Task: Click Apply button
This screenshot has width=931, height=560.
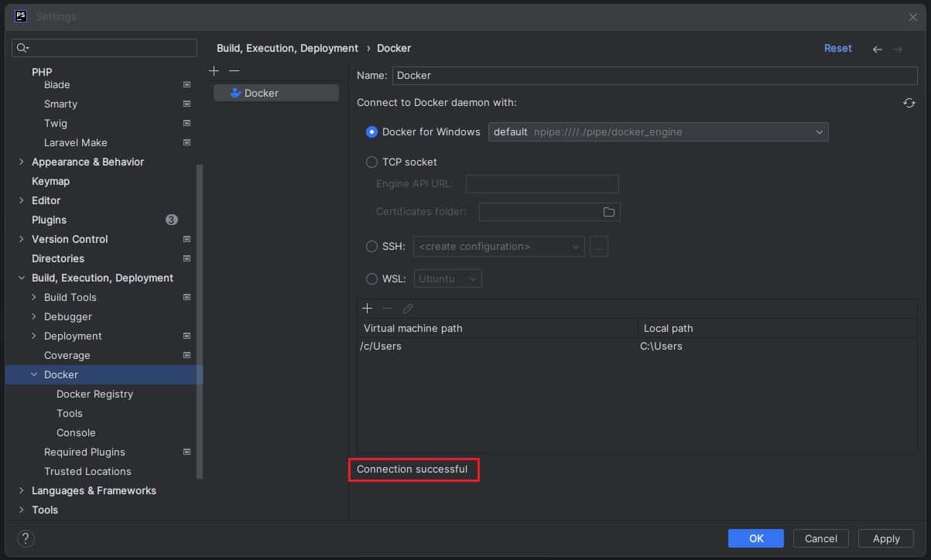Action: 886,538
